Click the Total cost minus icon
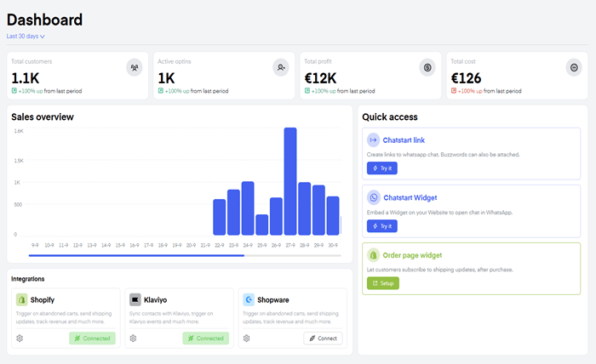596x364 pixels. 575,67
